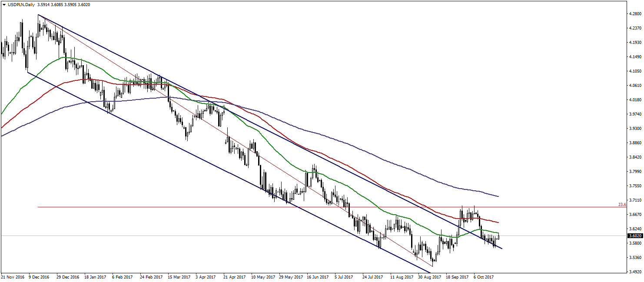Click the OHLC values 3.5914 3.6085 3.5905 3.6020
The width and height of the screenshot is (644, 282).
[x=64, y=4]
